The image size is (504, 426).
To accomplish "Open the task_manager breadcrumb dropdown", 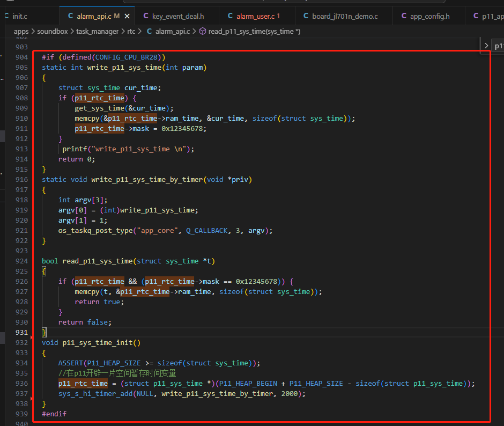I will (x=98, y=32).
